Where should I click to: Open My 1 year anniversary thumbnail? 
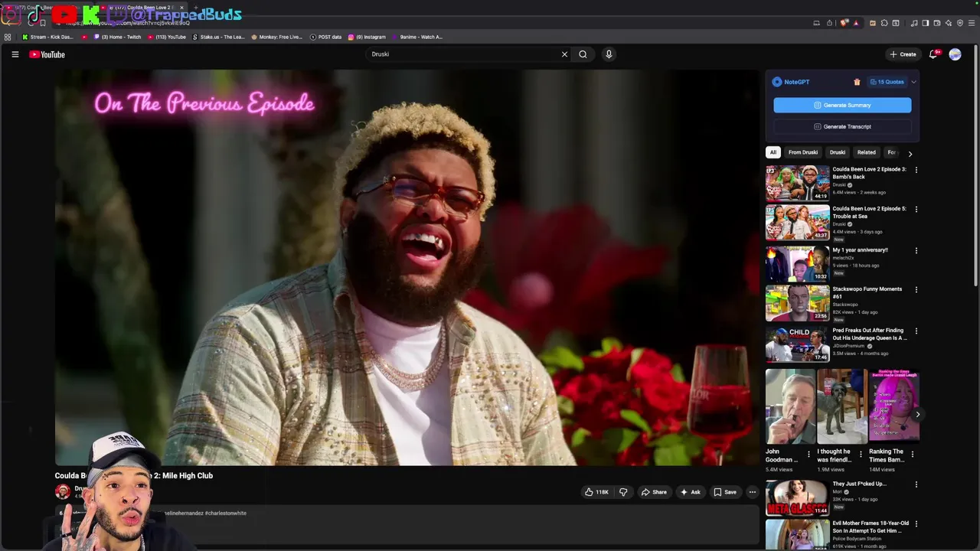pyautogui.click(x=797, y=263)
